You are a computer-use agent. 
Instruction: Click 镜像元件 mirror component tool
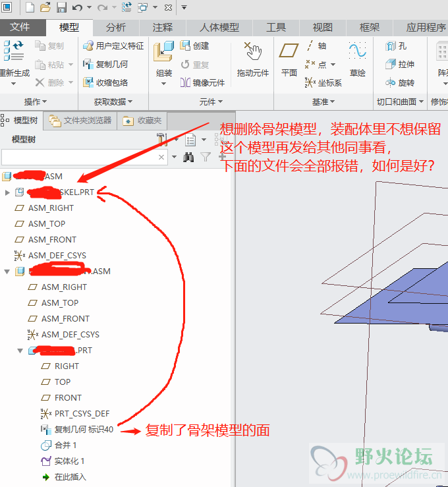click(202, 82)
